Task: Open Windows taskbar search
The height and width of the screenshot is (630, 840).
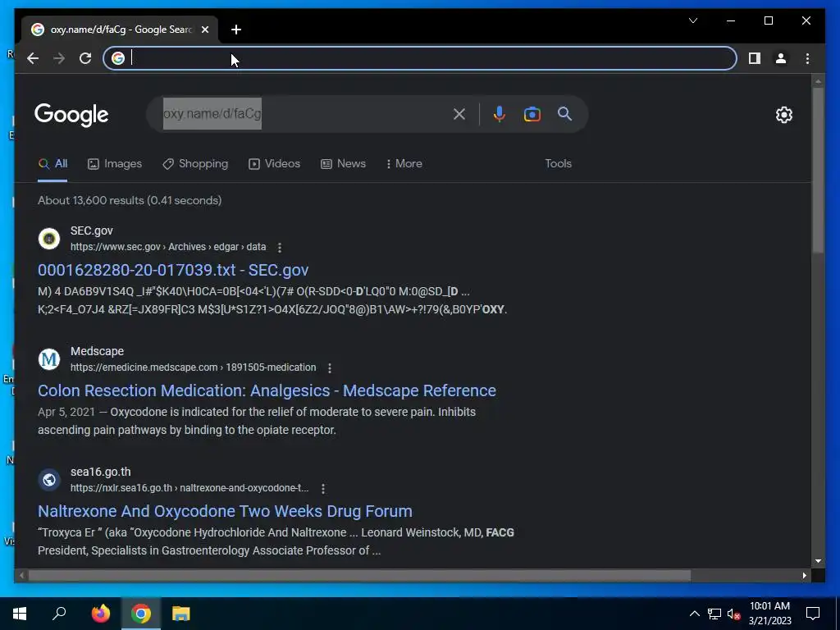Action: tap(59, 614)
